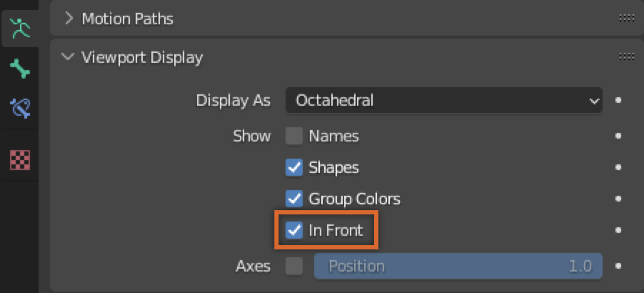Uncheck the Shapes checkbox
The width and height of the screenshot is (644, 293).
[294, 168]
